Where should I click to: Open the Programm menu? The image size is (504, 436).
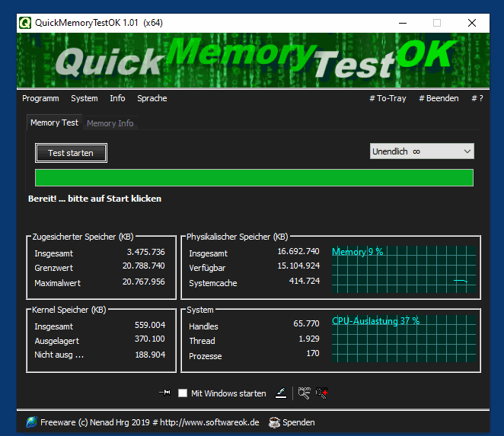40,98
